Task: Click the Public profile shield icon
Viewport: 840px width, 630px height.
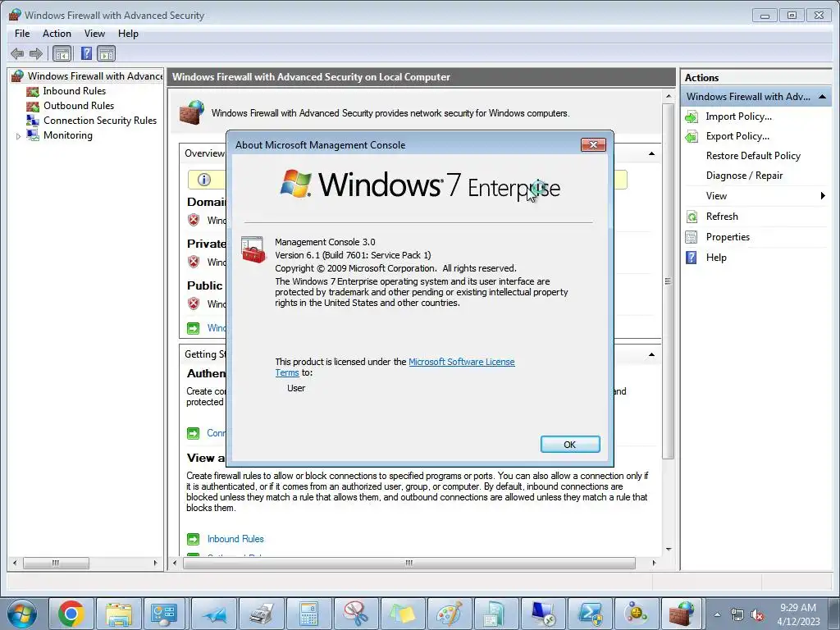Action: tap(194, 304)
